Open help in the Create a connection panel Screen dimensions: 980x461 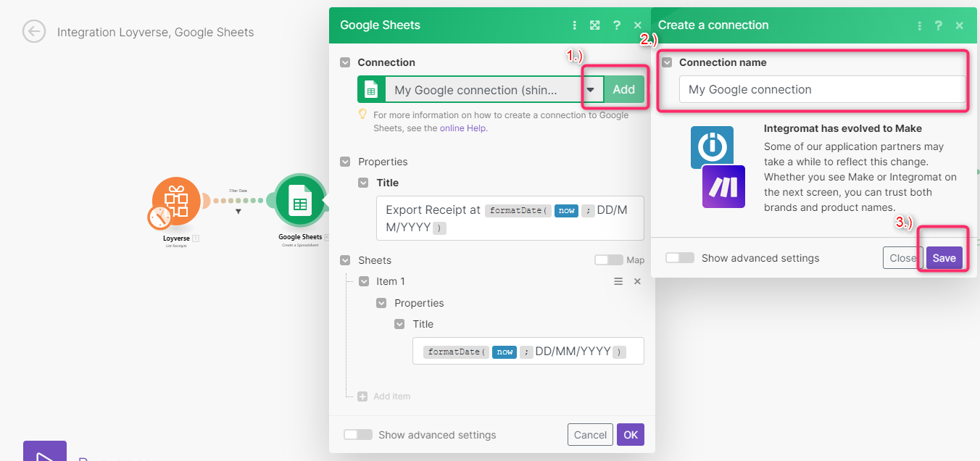tap(938, 25)
